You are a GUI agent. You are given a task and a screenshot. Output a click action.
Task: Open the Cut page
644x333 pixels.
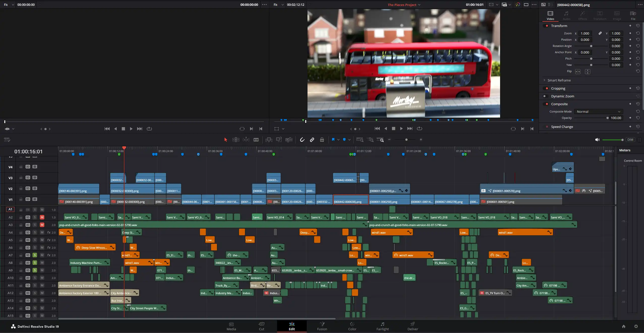[x=261, y=326]
